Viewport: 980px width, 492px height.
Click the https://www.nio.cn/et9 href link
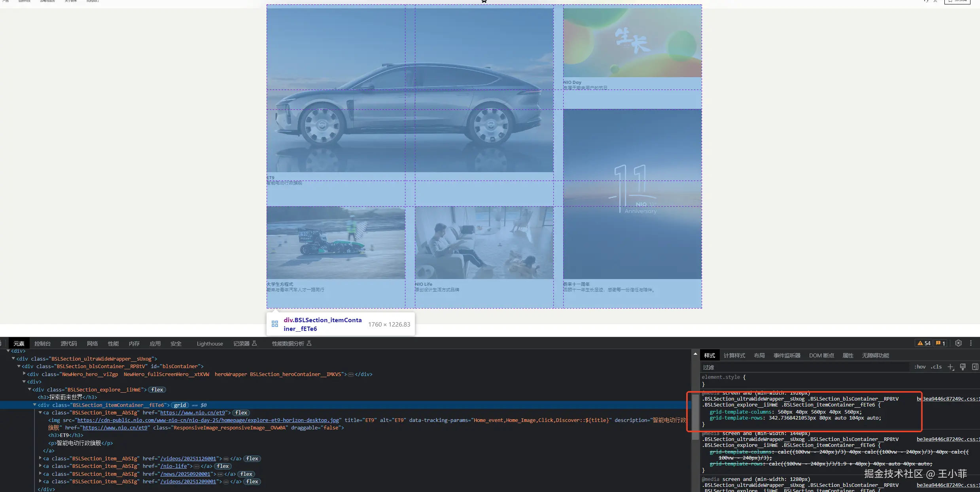point(192,412)
